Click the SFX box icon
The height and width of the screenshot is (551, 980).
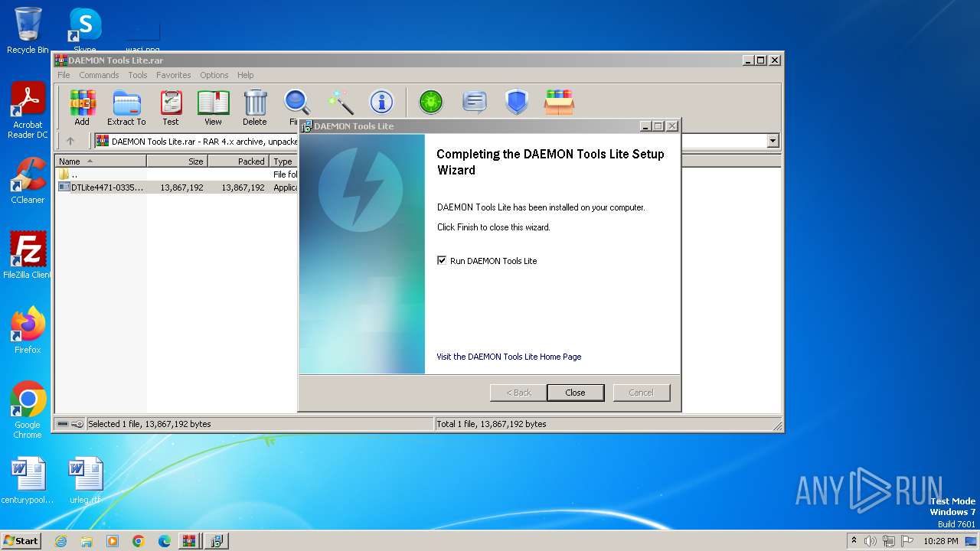click(559, 102)
